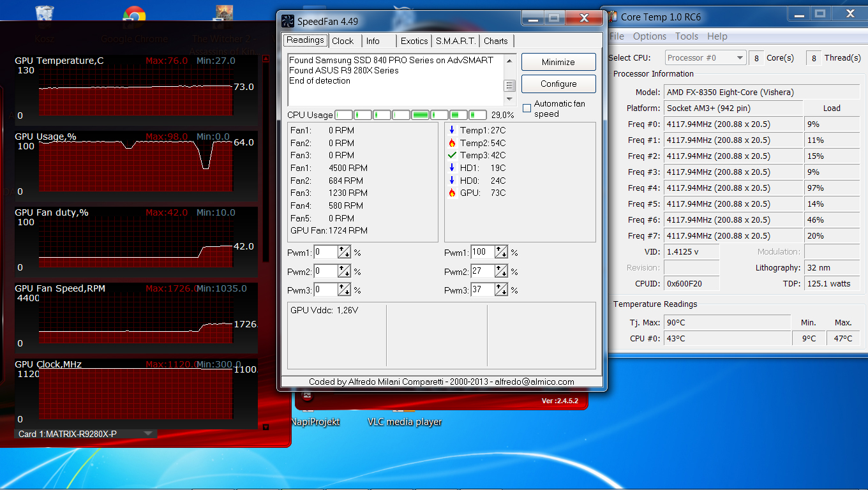Click the Pwm2 value field showing 27
The width and height of the screenshot is (868, 490).
coord(483,271)
